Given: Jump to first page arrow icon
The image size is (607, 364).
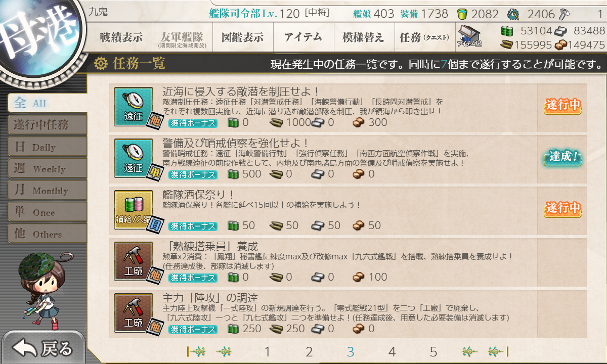Looking at the screenshot, I should [x=196, y=351].
